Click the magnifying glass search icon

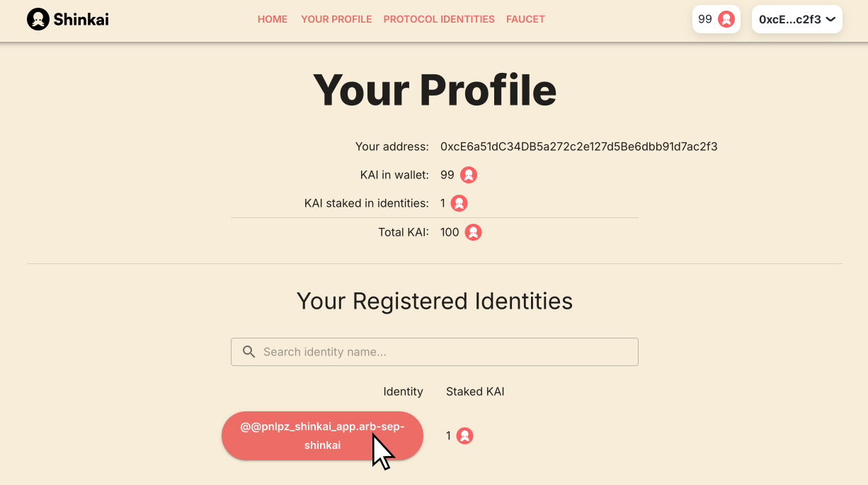coord(249,351)
